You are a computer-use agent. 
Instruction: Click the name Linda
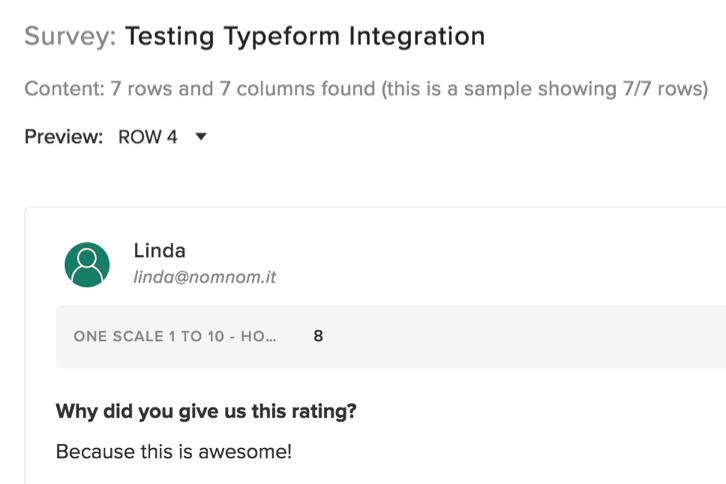coord(159,251)
